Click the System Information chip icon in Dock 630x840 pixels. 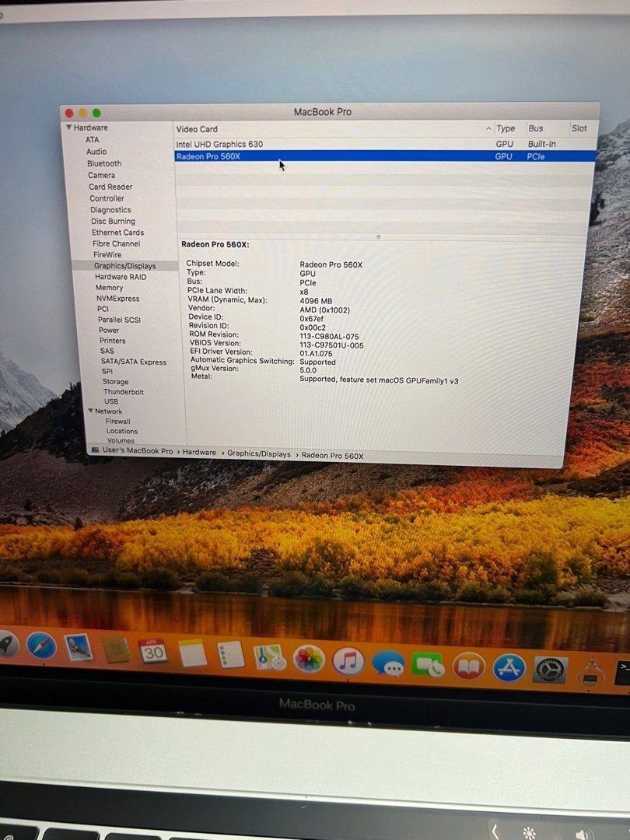pyautogui.click(x=590, y=672)
